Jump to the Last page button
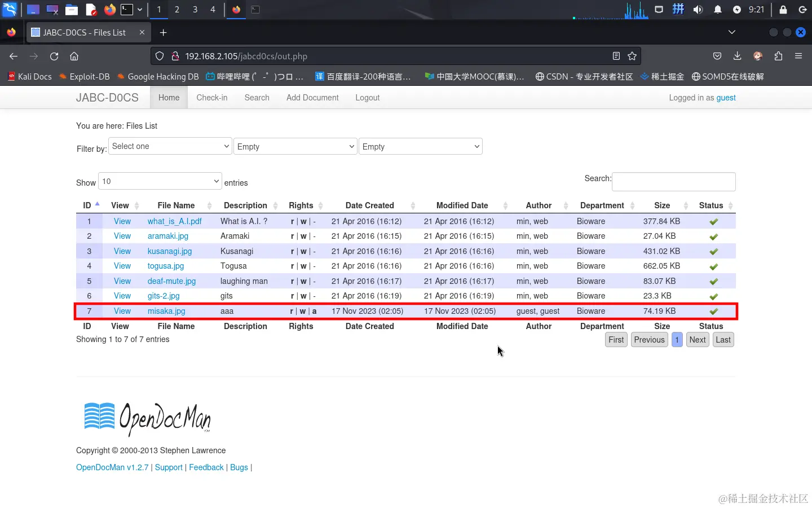812x508 pixels. (723, 340)
